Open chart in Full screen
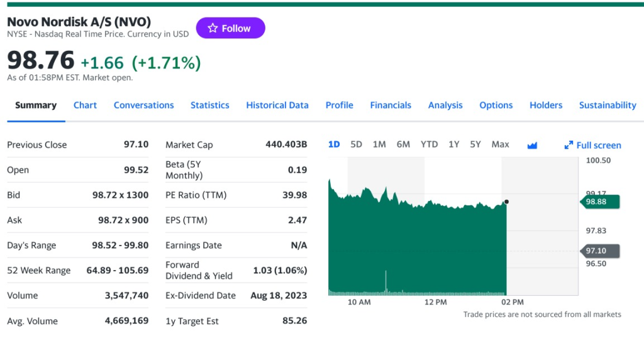This screenshot has width=644, height=341. (593, 145)
